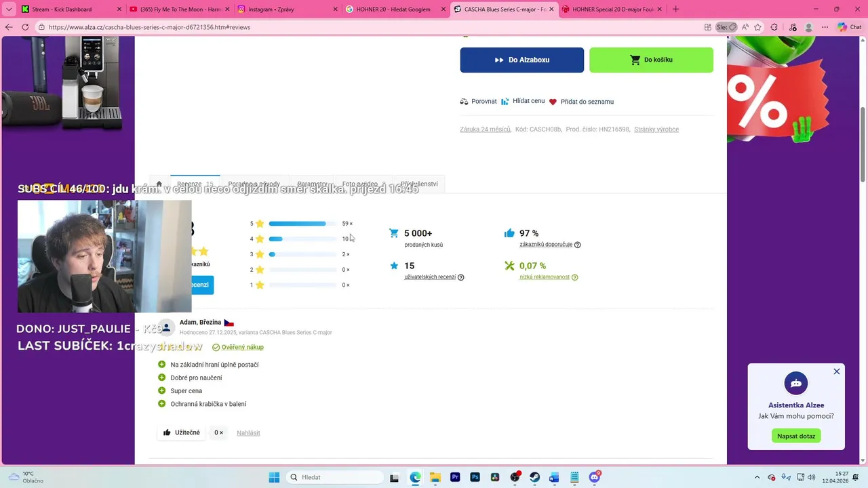Open Edge settings and more menu
The image size is (868, 488).
tap(825, 27)
